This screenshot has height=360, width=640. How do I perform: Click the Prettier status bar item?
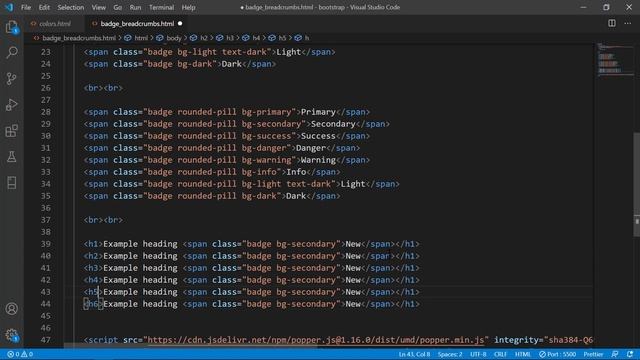click(x=593, y=354)
